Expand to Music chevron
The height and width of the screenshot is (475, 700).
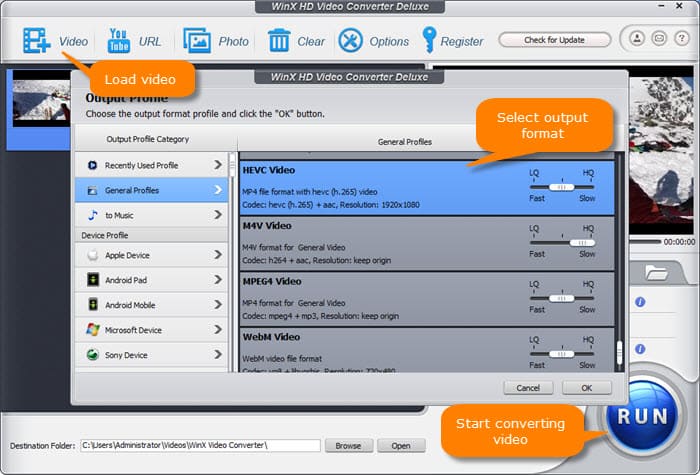[x=218, y=215]
